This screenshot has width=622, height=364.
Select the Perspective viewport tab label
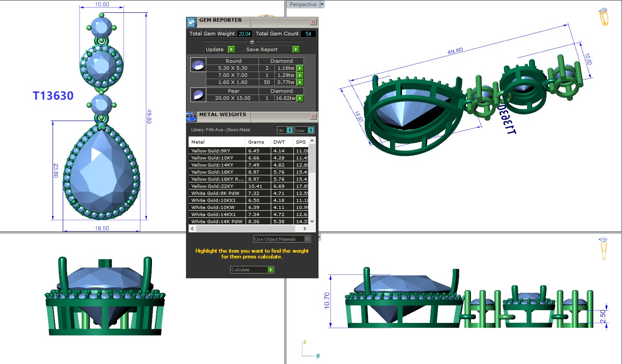pos(303,4)
